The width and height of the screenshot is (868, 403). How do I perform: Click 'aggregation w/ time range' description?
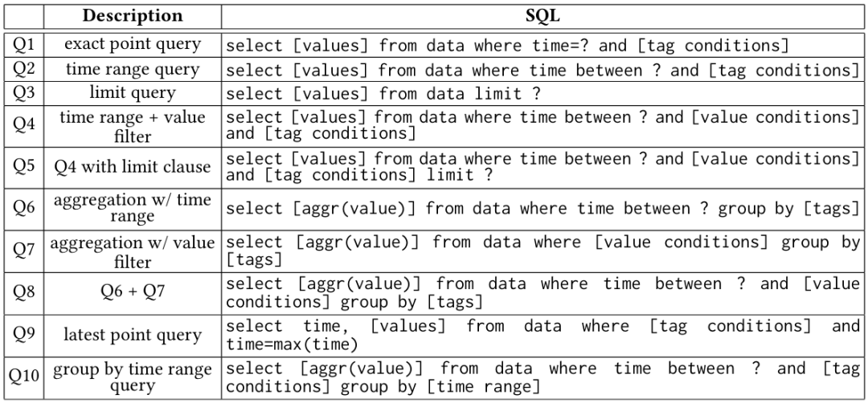tap(133, 208)
